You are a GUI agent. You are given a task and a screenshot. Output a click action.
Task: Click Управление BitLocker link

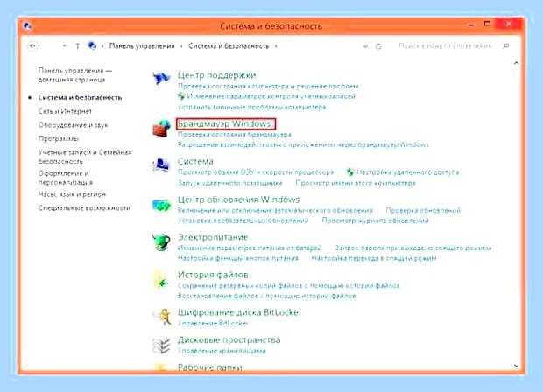(213, 324)
